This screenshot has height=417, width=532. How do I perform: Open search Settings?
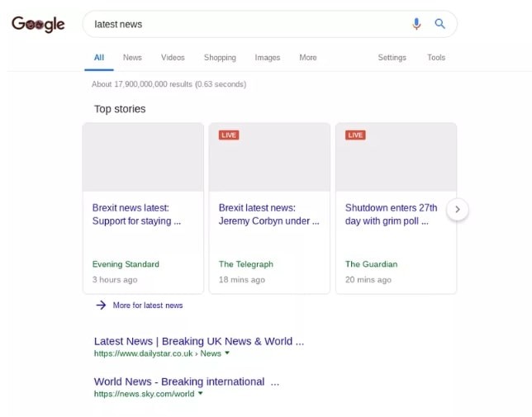pyautogui.click(x=392, y=58)
